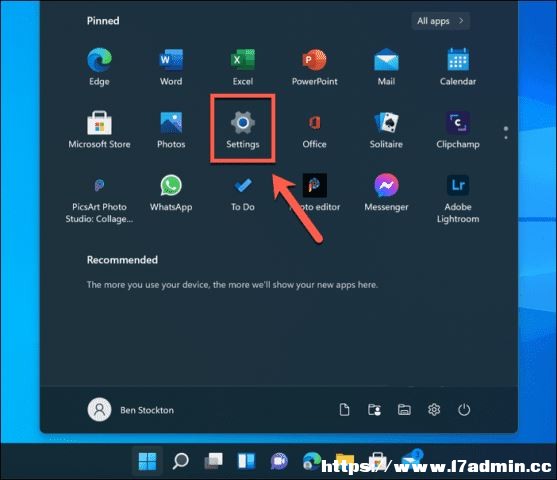The image size is (557, 480).
Task: Launch Messenger from pinned apps
Action: pos(386,192)
